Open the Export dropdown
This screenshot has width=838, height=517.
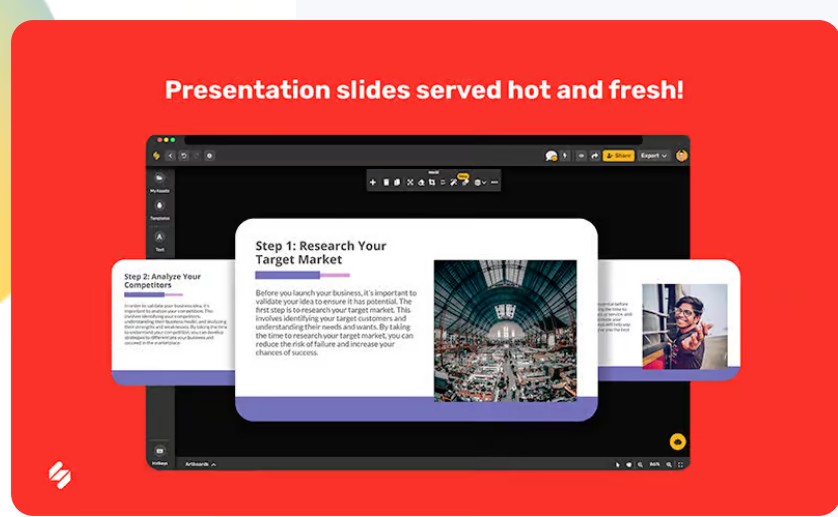pos(654,156)
